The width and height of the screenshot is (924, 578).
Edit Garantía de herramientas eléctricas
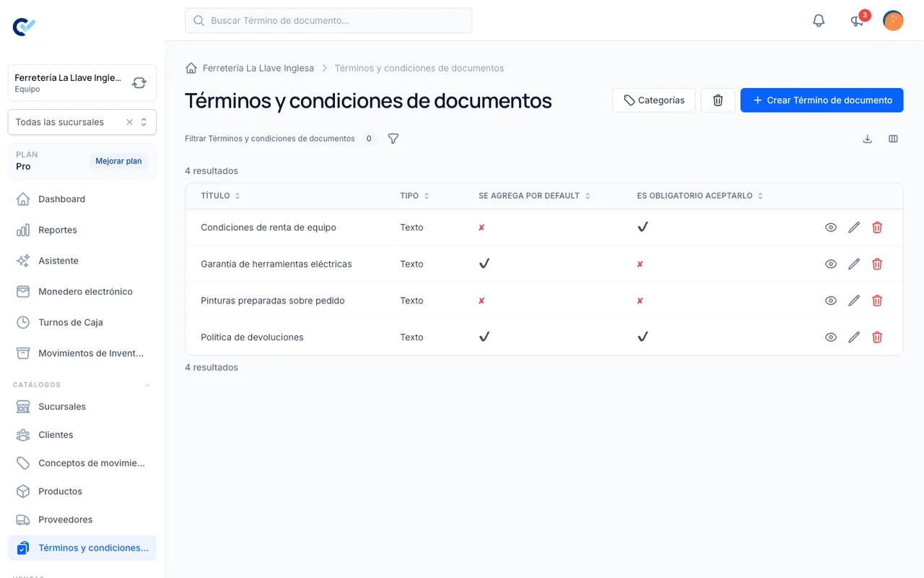click(x=854, y=264)
